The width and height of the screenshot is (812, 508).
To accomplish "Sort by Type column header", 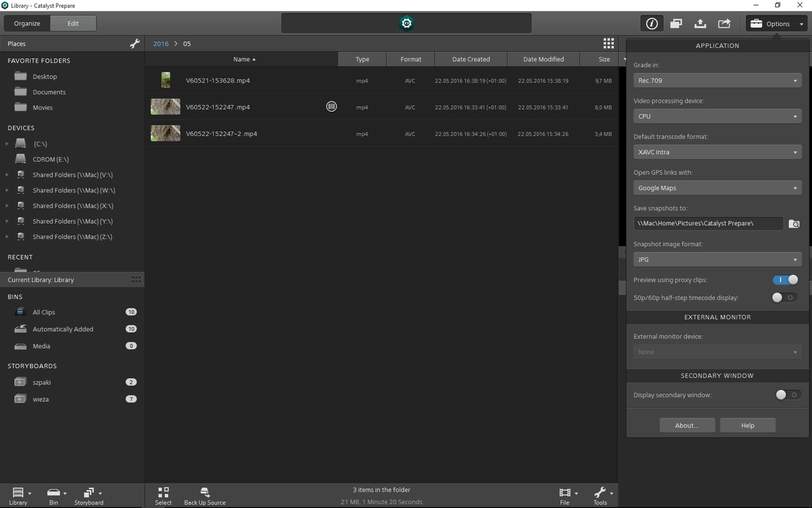I will 362,59.
